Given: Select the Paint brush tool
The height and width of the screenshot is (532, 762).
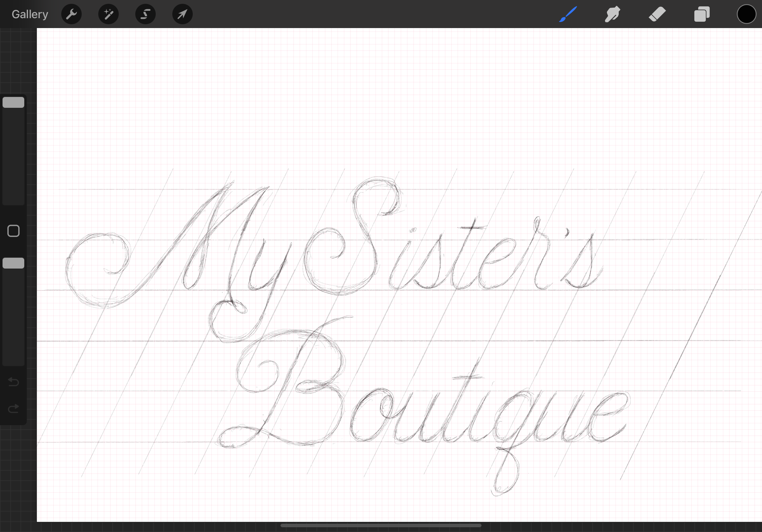Looking at the screenshot, I should click(x=568, y=14).
